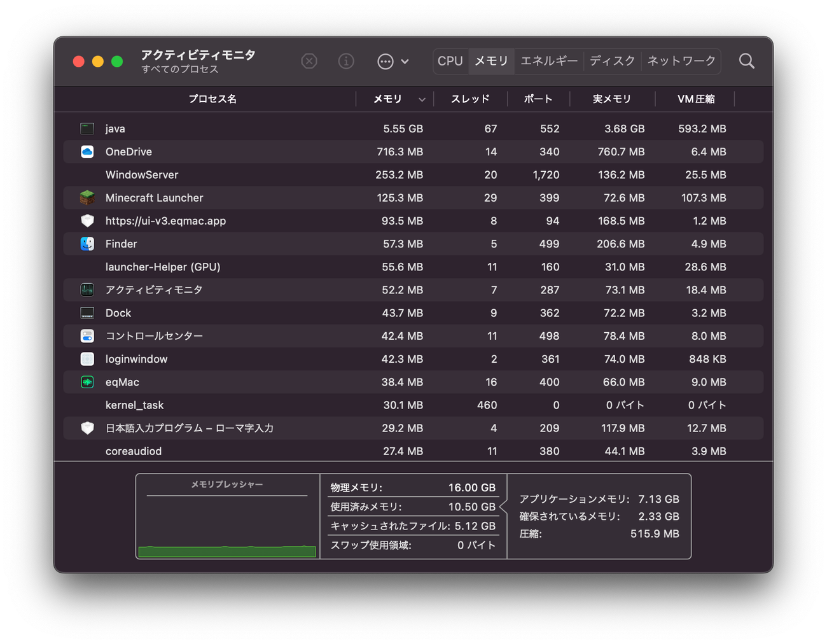Viewport: 827px width, 644px height.
Task: Toggle sort order on メモリ column arrow
Action: point(422,99)
